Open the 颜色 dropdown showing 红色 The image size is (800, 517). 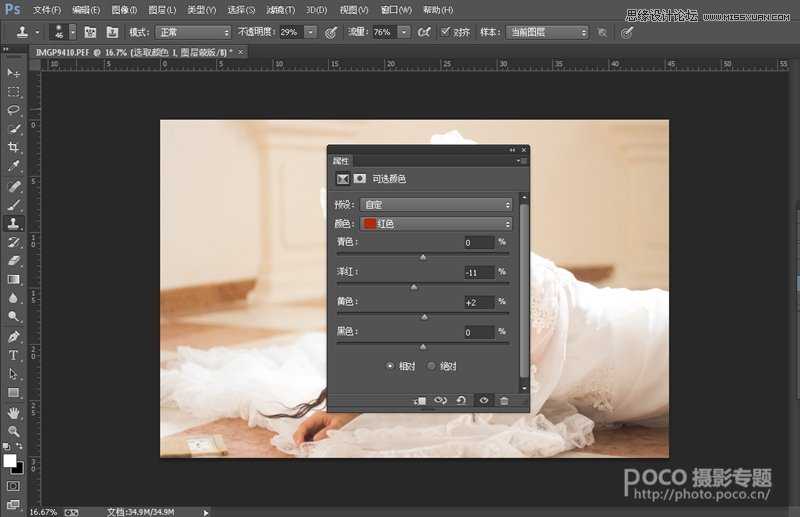(436, 223)
